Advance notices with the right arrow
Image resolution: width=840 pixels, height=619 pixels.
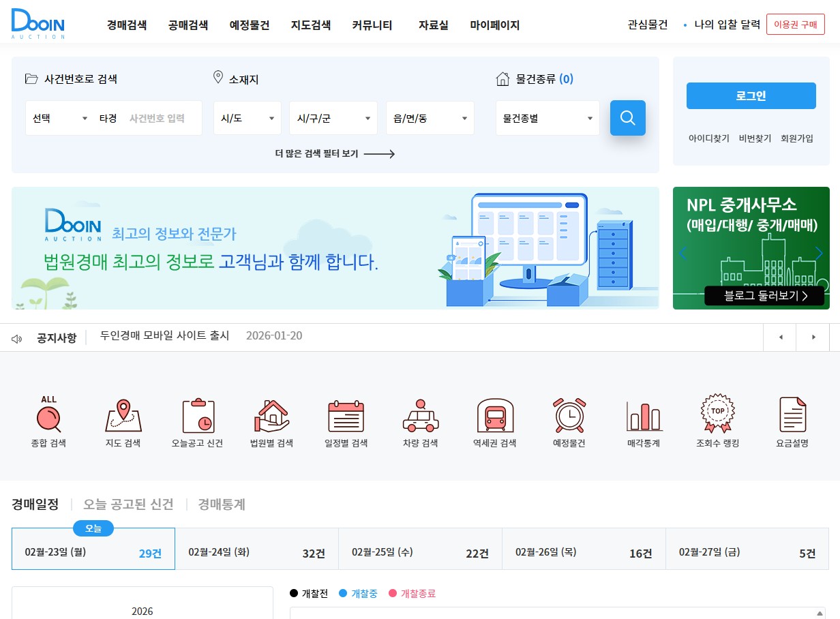tap(813, 336)
